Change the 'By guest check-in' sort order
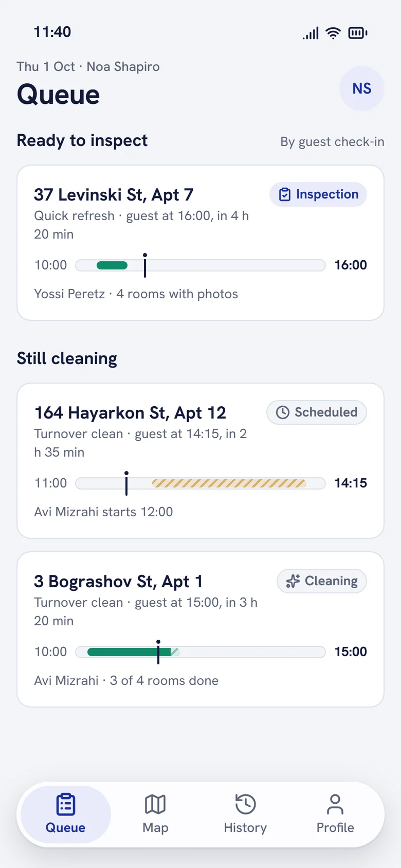This screenshot has height=868, width=401. coord(332,142)
